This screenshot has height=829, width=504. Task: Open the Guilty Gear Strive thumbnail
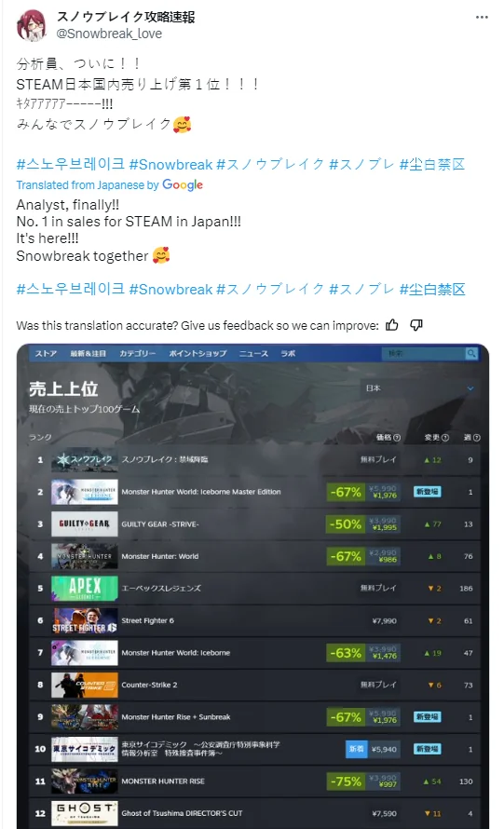tap(85, 523)
